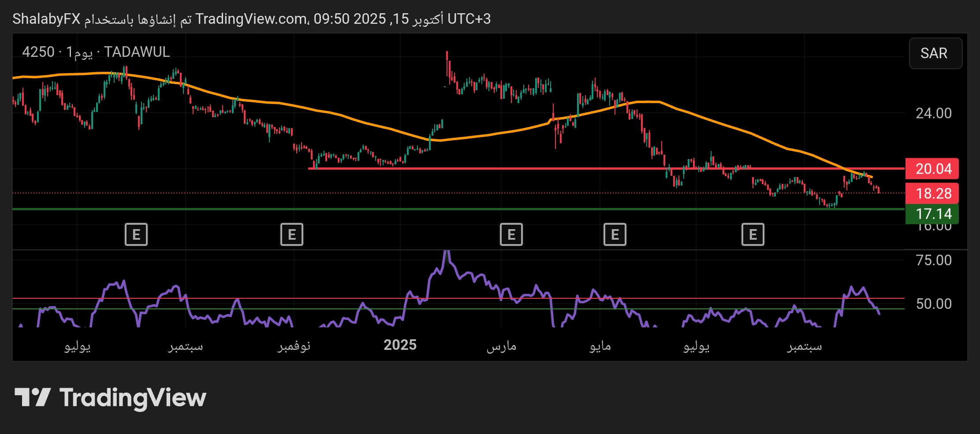The width and height of the screenshot is (980, 434).
Task: Open the last earnings E marker on the chart
Action: click(753, 234)
